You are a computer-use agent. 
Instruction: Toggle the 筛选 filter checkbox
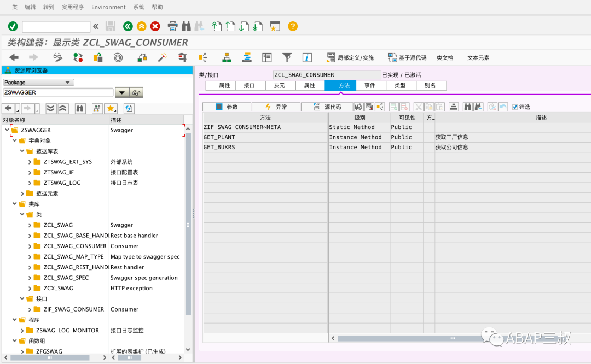point(515,107)
